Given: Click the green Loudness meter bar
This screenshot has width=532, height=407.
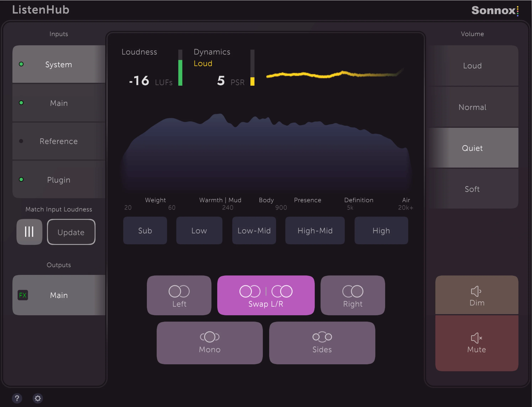Looking at the screenshot, I should pyautogui.click(x=180, y=68).
